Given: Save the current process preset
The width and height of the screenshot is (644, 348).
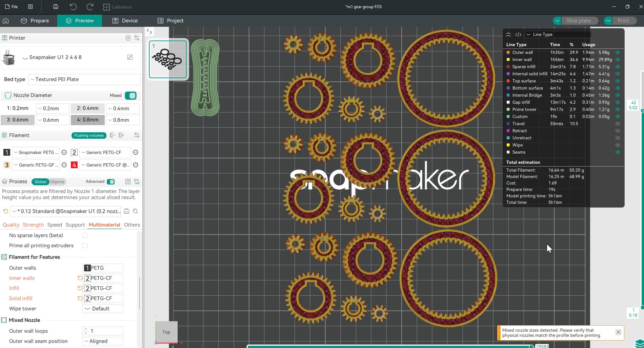Looking at the screenshot, I should [126, 211].
